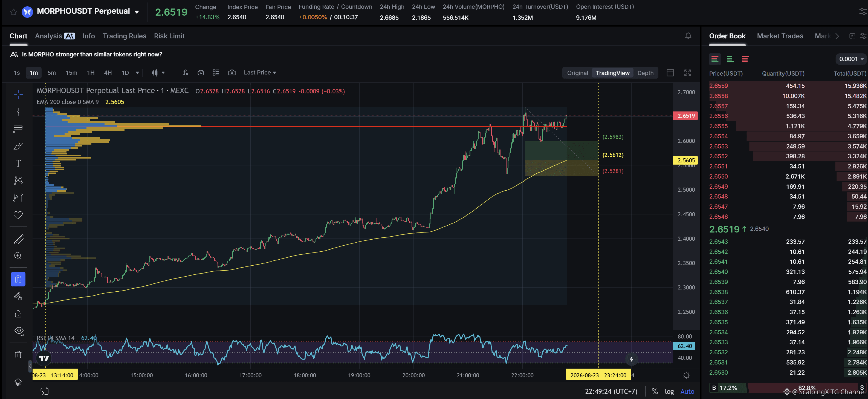This screenshot has height=399, width=868.
Task: Open the Trading Rules tab
Action: pos(124,36)
